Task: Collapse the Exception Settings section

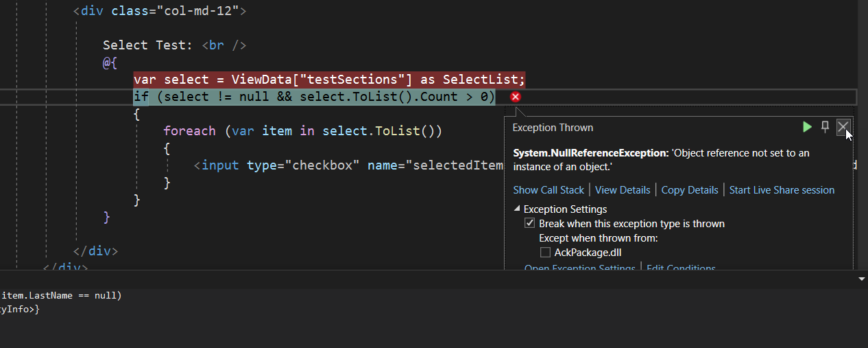Action: pyautogui.click(x=517, y=209)
